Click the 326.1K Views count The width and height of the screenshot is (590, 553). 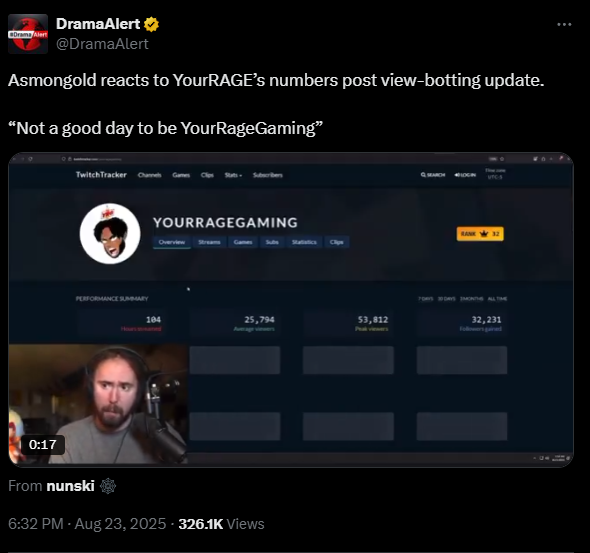coord(221,524)
